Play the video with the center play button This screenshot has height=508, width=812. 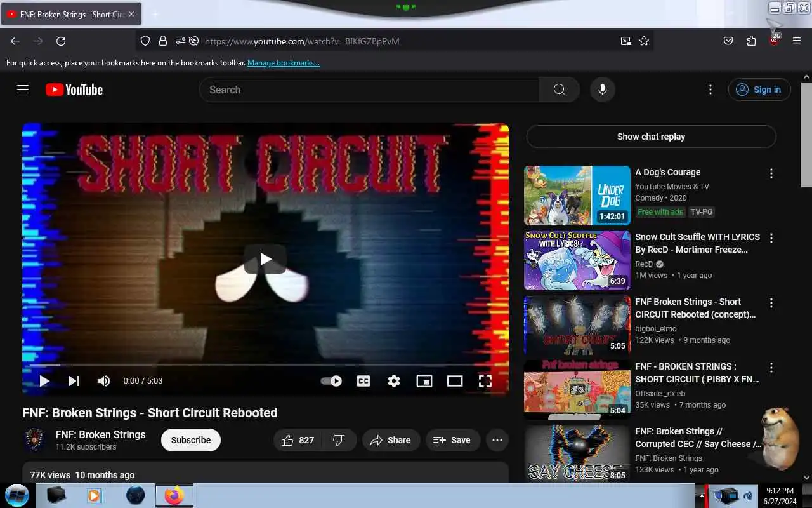(265, 258)
